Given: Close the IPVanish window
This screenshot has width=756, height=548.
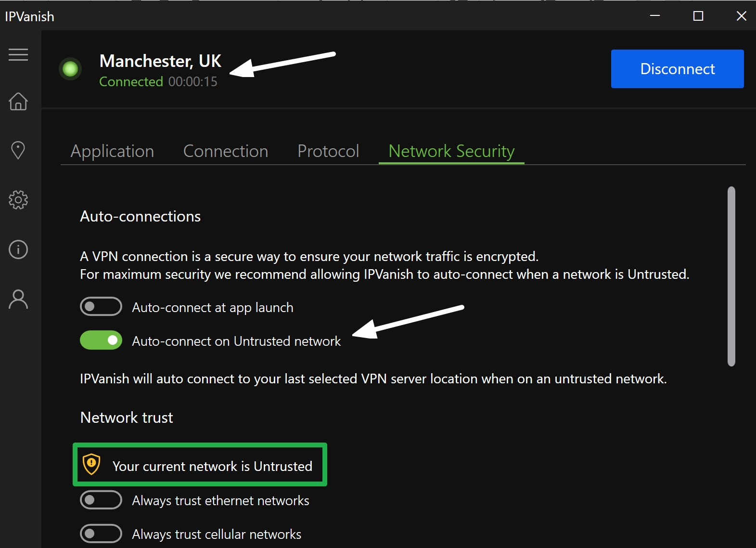Looking at the screenshot, I should click(742, 16).
